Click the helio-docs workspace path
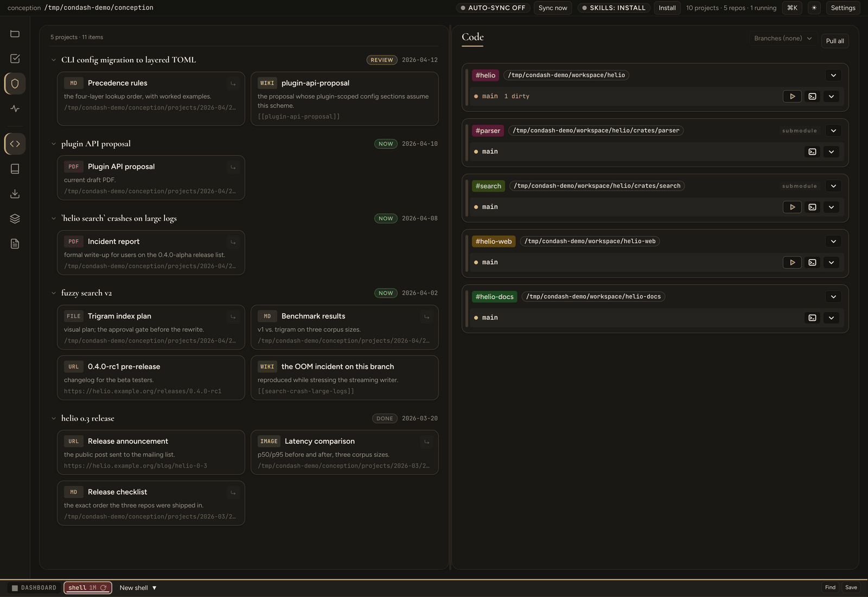Viewport: 868px width, 597px height. (593, 297)
